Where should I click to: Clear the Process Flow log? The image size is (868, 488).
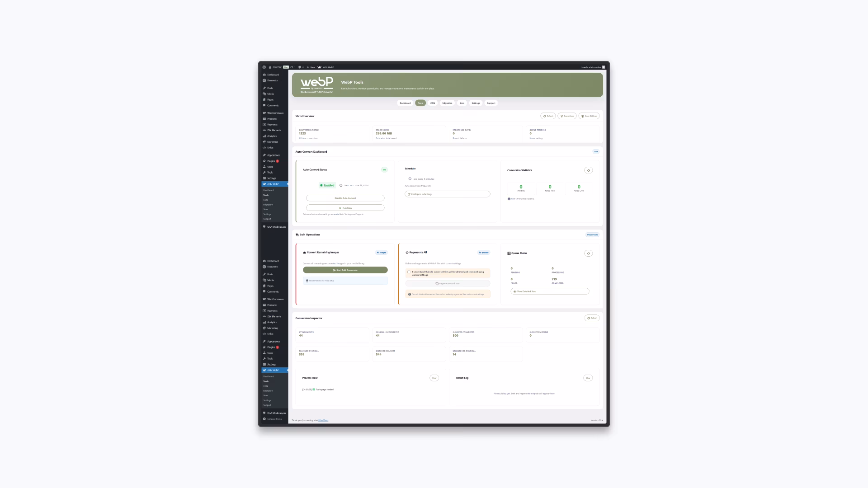tap(434, 378)
